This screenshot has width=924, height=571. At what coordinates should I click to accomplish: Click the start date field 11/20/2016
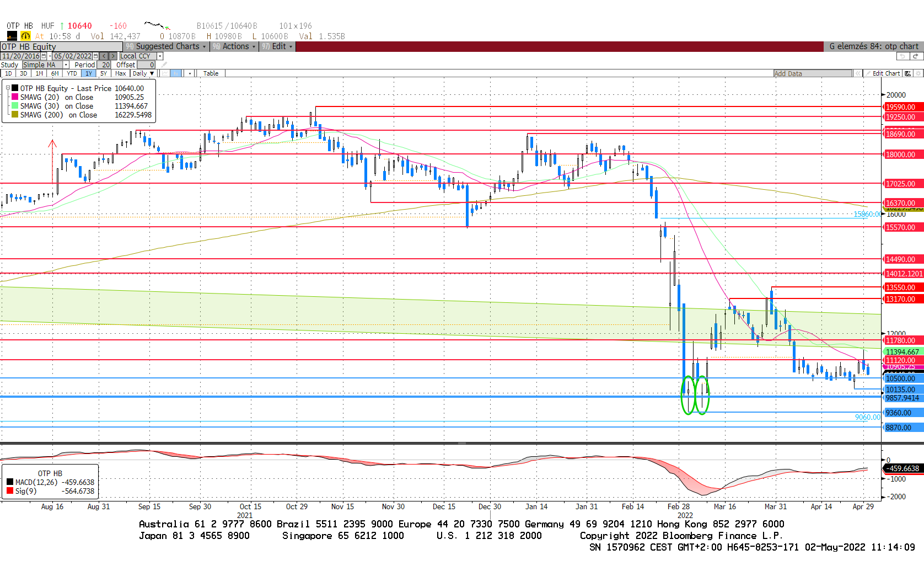(x=20, y=56)
